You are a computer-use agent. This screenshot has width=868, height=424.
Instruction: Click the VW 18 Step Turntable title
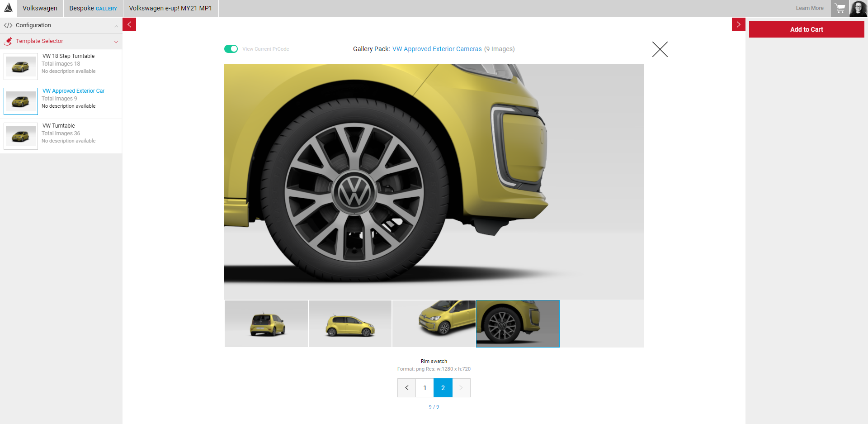coord(68,56)
